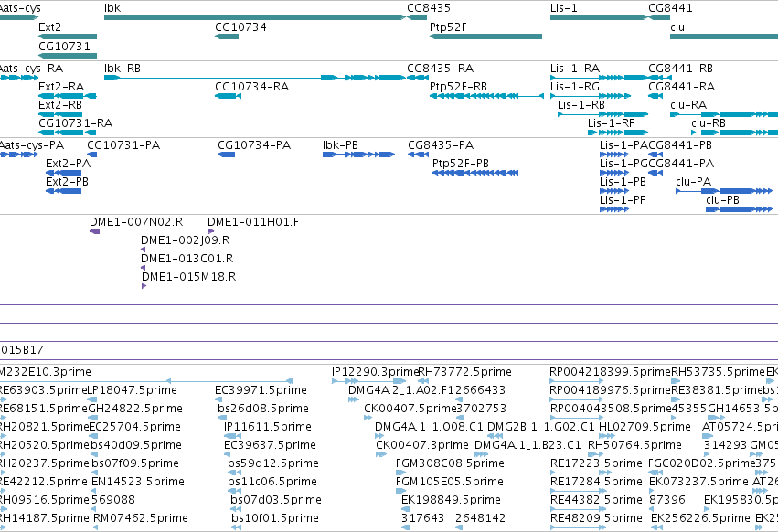
Task: Open EST IP12290.3prime
Action: (375, 372)
